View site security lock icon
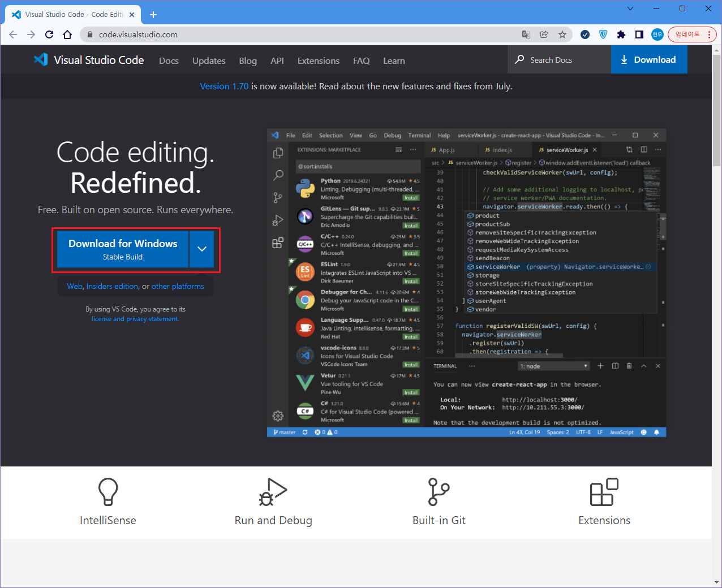This screenshot has height=588, width=722. coord(90,34)
